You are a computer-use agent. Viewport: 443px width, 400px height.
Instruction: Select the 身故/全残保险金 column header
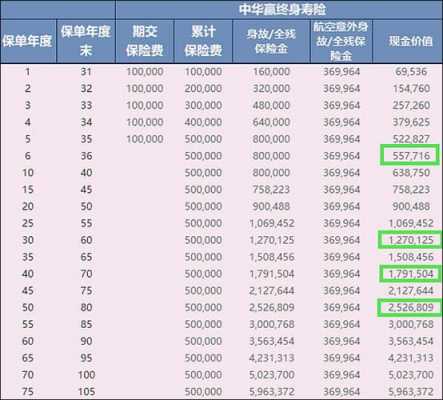[271, 41]
